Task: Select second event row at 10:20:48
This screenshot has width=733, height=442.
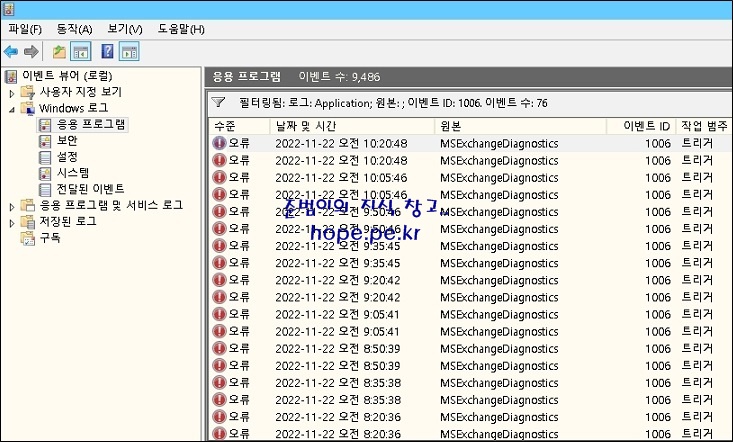Action: tap(470, 161)
